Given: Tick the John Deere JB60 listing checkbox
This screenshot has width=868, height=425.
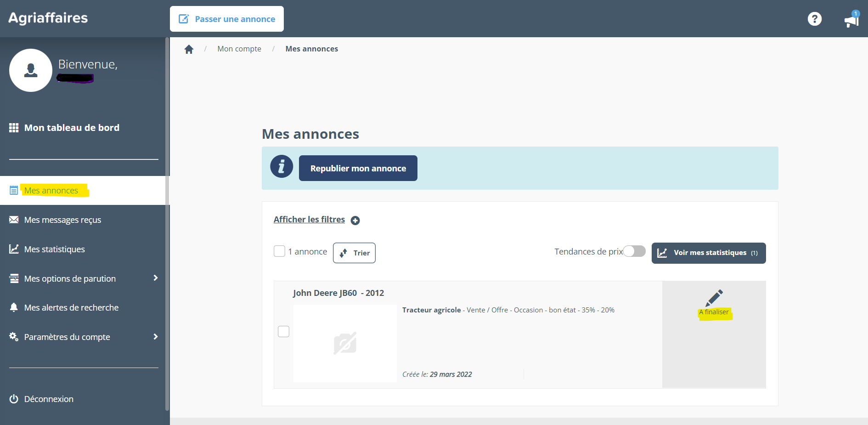Looking at the screenshot, I should point(283,331).
